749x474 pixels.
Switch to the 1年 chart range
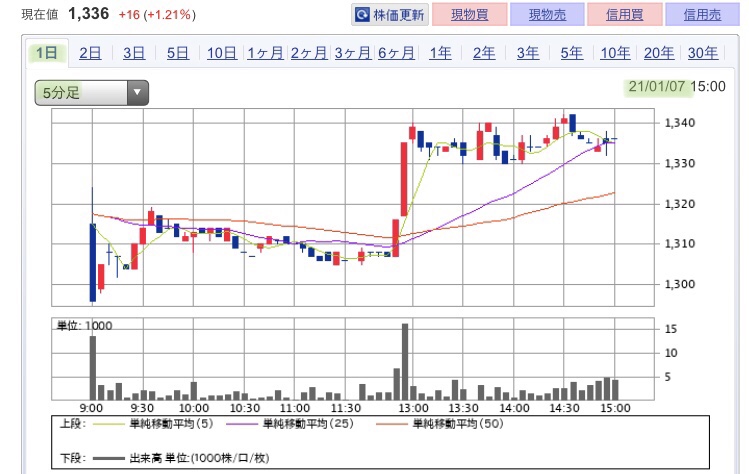pyautogui.click(x=440, y=53)
